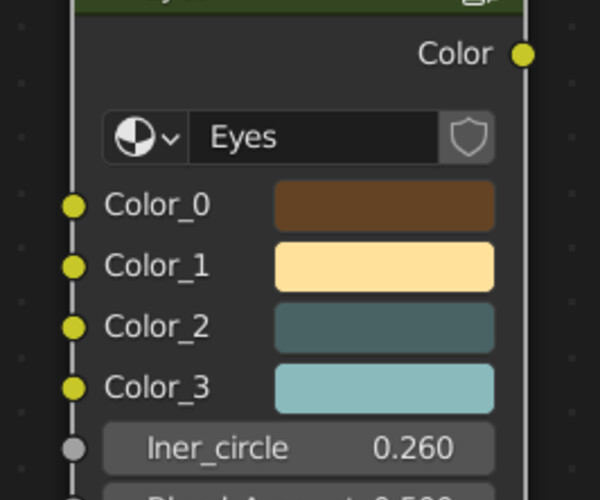
Task: Click the Color_2 input socket
Action: click(x=74, y=327)
